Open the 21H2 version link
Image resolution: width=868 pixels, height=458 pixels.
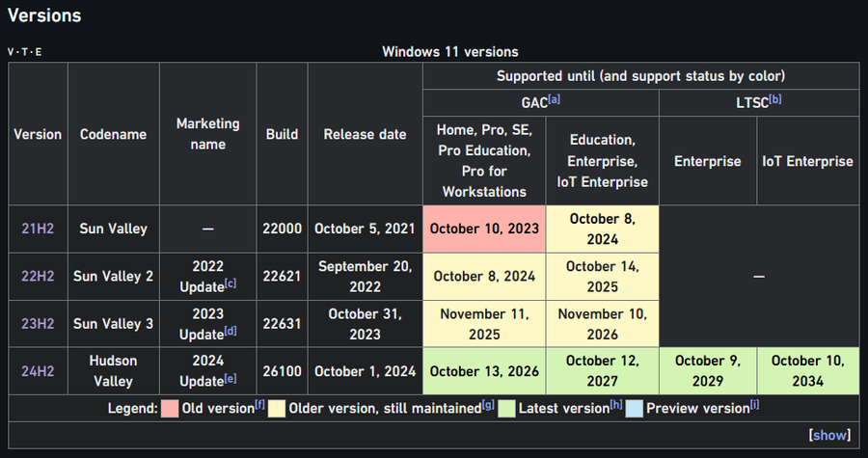click(38, 229)
